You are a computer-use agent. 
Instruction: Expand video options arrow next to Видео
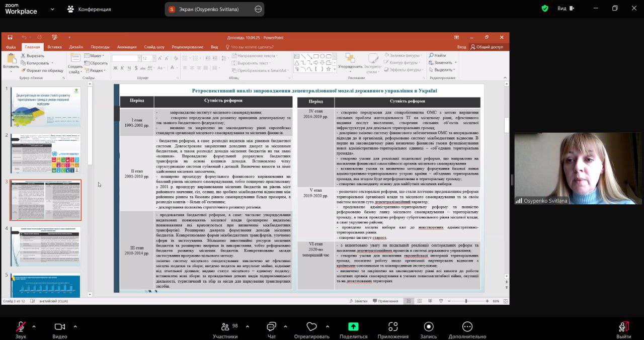point(75,326)
